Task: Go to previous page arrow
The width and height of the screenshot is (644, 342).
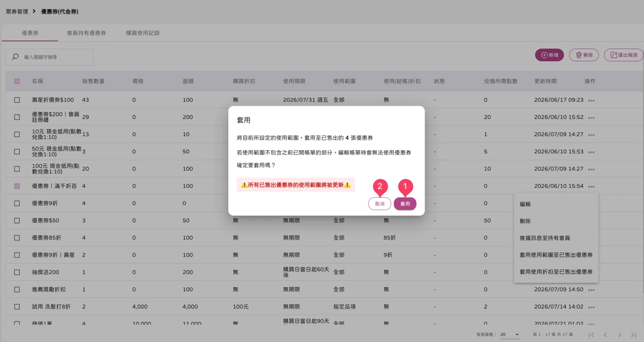Action: [x=605, y=334]
